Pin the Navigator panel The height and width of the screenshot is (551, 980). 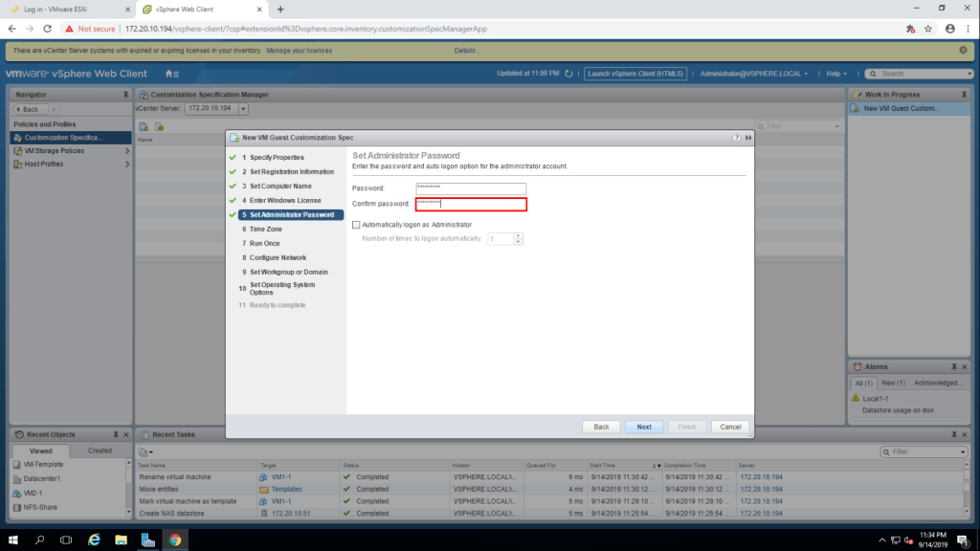pyautogui.click(x=125, y=95)
